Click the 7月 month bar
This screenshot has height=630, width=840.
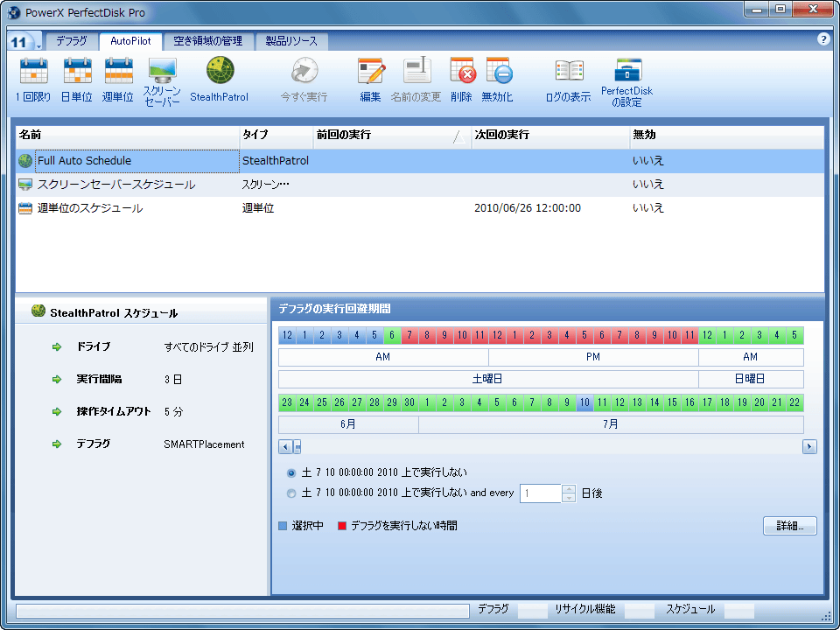pyautogui.click(x=612, y=425)
